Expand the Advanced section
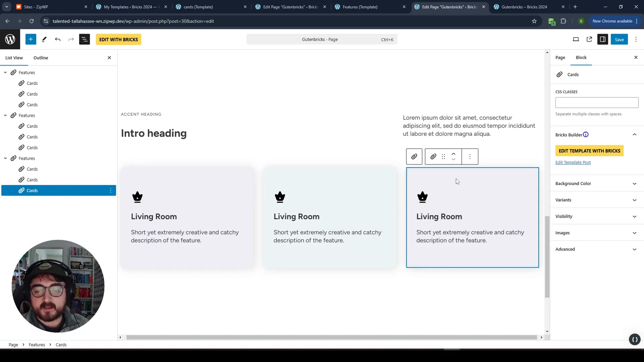644x362 pixels. point(597,249)
